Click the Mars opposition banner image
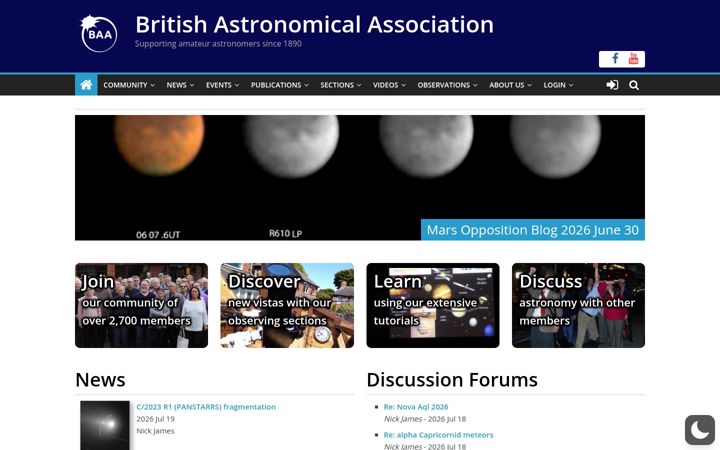The height and width of the screenshot is (450, 720). (x=360, y=177)
